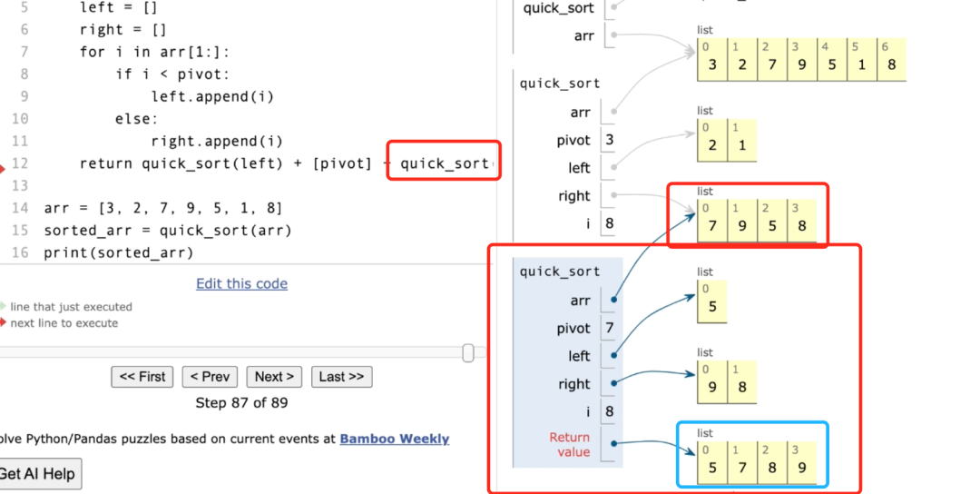
Task: Click code line 11 'right.append(i)'
Action: [x=217, y=142]
